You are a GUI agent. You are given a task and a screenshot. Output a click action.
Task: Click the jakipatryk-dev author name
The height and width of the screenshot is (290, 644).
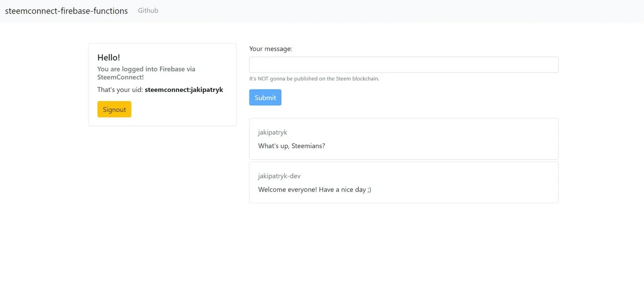(x=279, y=176)
